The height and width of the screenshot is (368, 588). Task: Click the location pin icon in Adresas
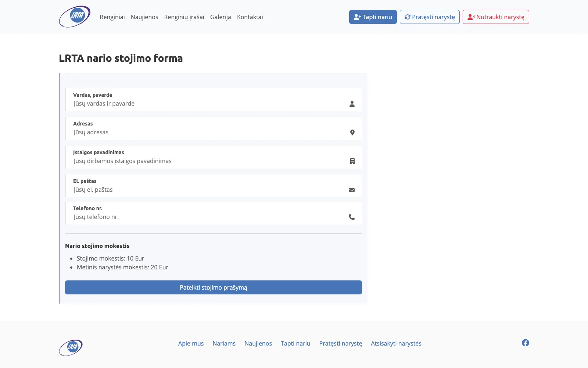[352, 132]
